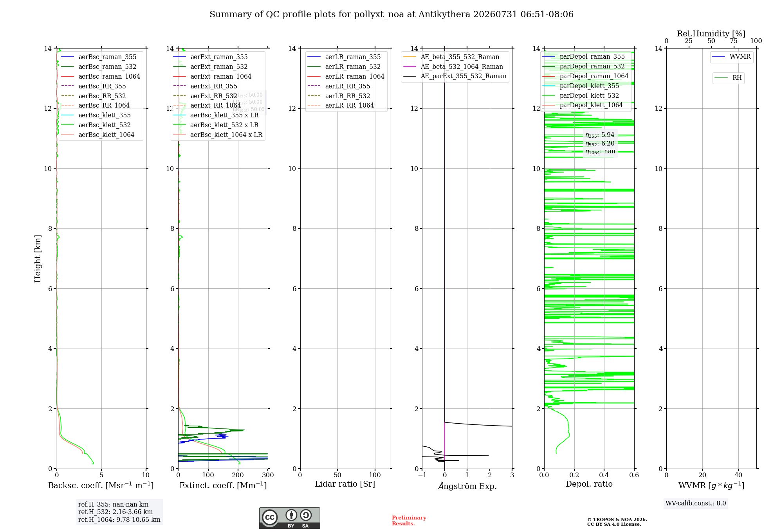Click the Extinct. coeff. axis label
The width and height of the screenshot is (783, 532).
coord(223,485)
